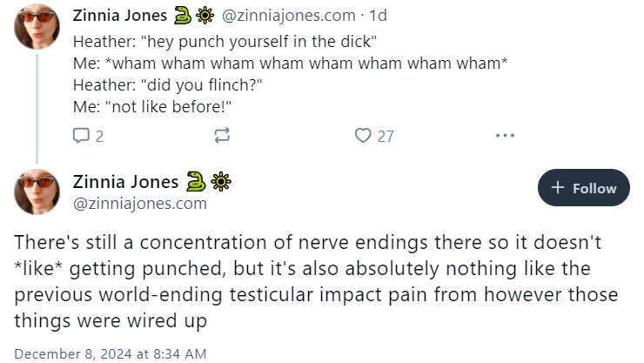Click the plus icon inside Follow button

point(557,188)
